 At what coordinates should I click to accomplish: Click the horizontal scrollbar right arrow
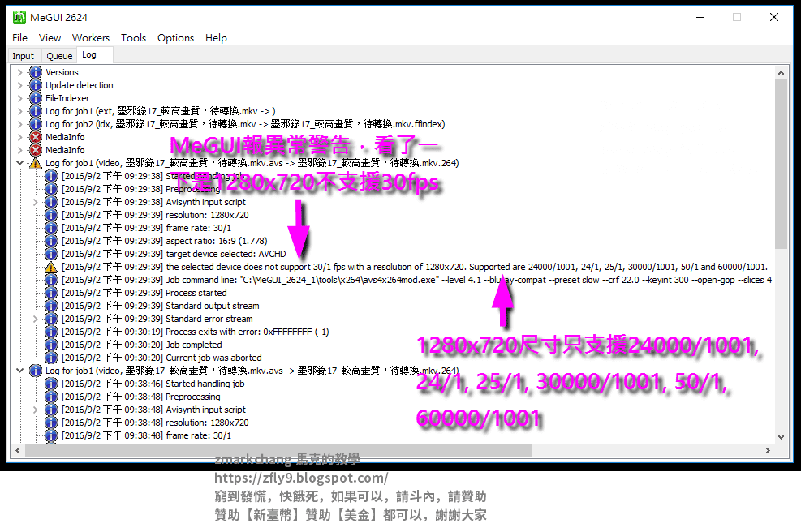767,450
